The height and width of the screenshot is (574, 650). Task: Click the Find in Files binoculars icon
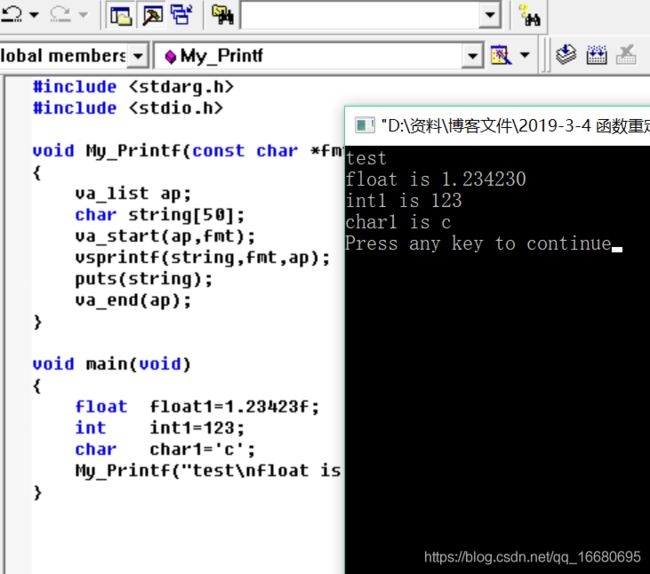click(x=223, y=15)
